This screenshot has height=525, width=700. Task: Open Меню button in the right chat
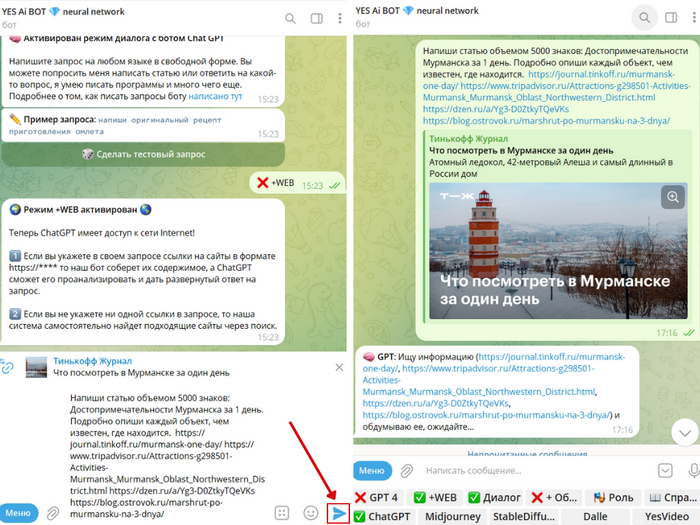[371, 471]
